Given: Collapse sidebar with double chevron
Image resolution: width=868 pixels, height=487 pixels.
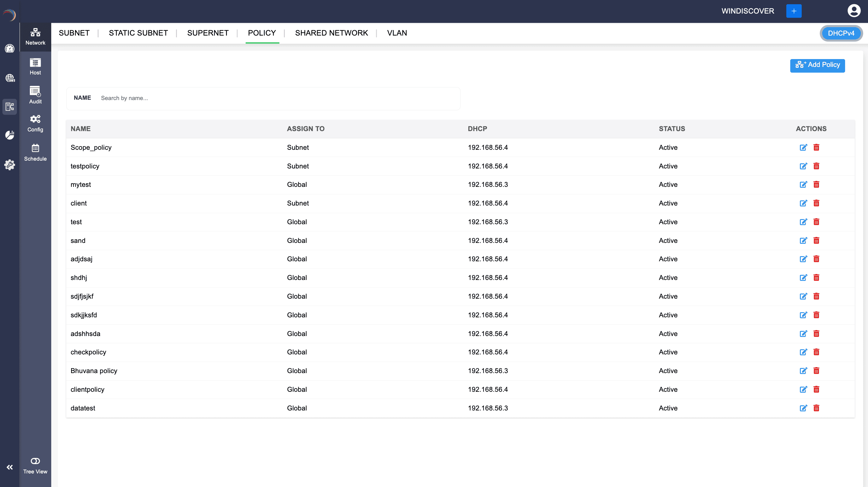Looking at the screenshot, I should 10,467.
